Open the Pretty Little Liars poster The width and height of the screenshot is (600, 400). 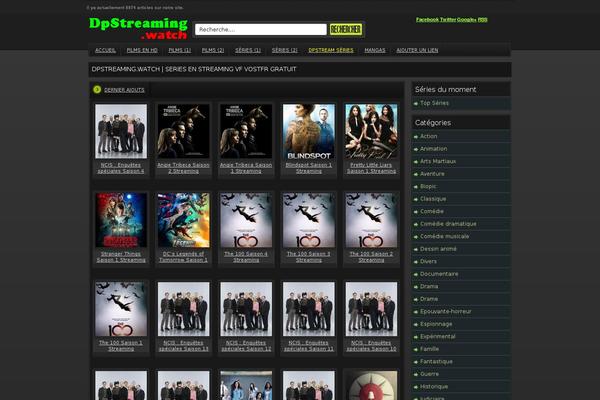[371, 131]
